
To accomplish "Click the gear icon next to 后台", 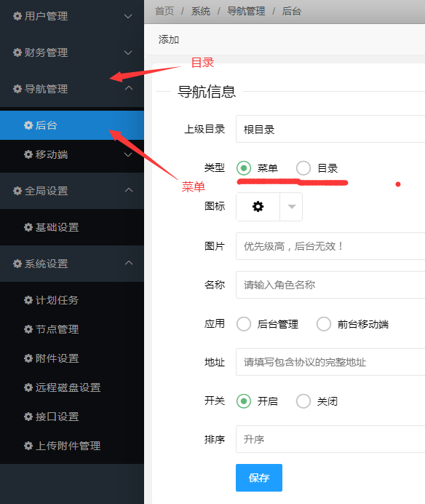I will click(x=28, y=125).
